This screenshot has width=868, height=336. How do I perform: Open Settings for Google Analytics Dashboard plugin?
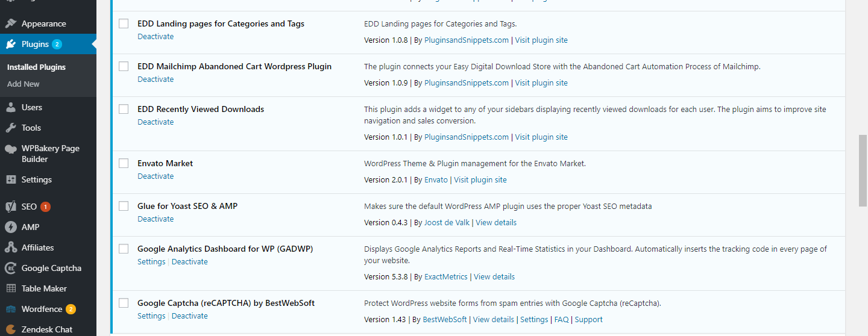click(151, 262)
